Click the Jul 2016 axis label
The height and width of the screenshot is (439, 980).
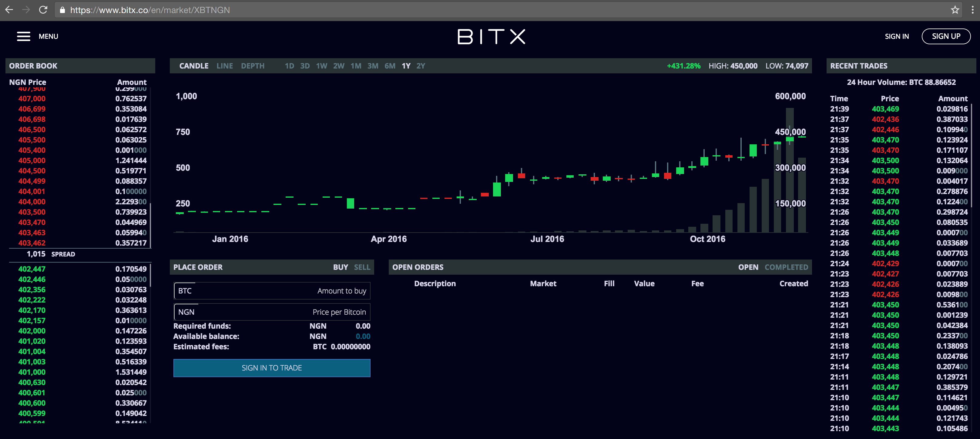click(547, 239)
